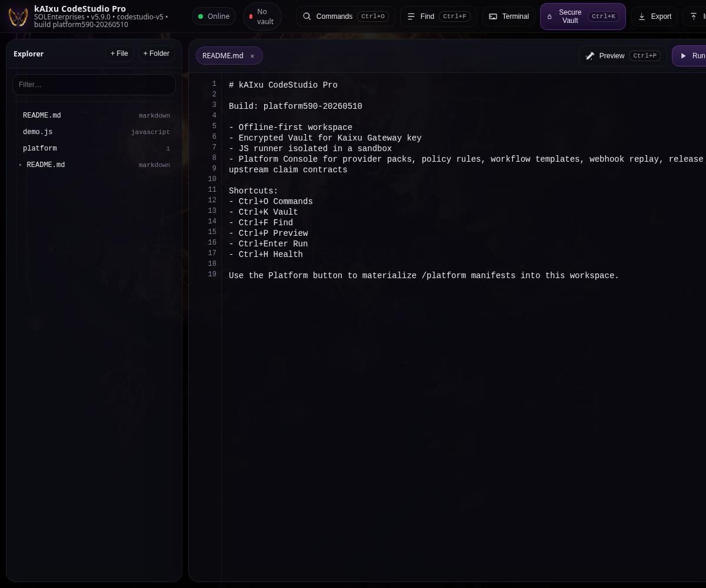Image resolution: width=706 pixels, height=588 pixels.
Task: Click the '- Ctrl+K Vault' editor line
Action: tap(264, 212)
